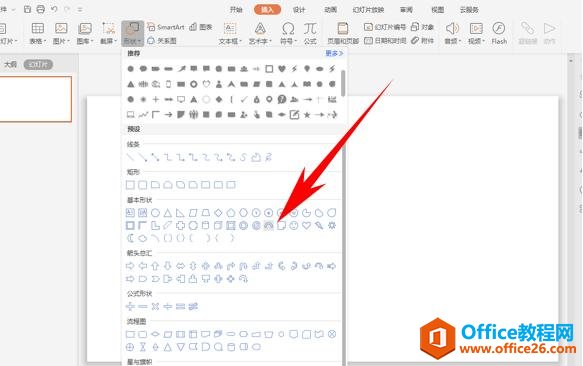583x366 pixels.
Task: Open the 视图 (View) tab
Action: pos(437,10)
